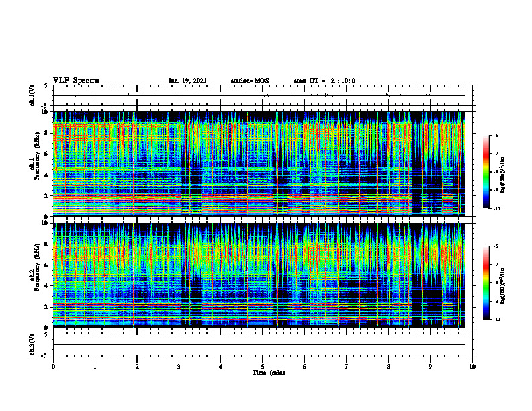
Task: Click the "-6" label on ch.2 colorbar
Action: click(496, 246)
